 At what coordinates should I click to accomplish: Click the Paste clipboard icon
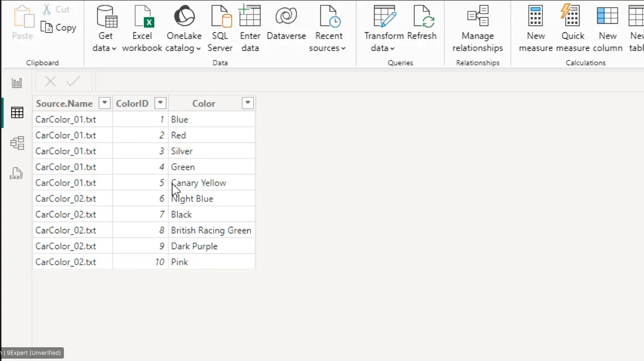point(22,18)
